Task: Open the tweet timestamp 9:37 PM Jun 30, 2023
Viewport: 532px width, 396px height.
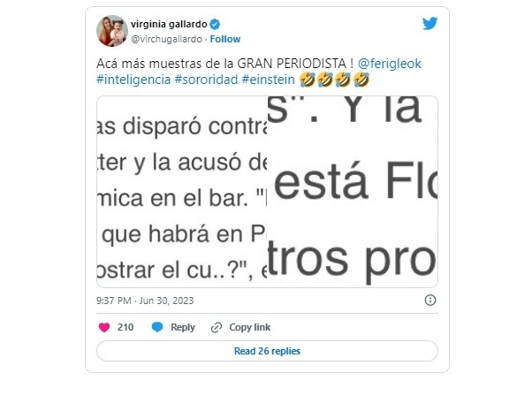Action: click(x=145, y=301)
